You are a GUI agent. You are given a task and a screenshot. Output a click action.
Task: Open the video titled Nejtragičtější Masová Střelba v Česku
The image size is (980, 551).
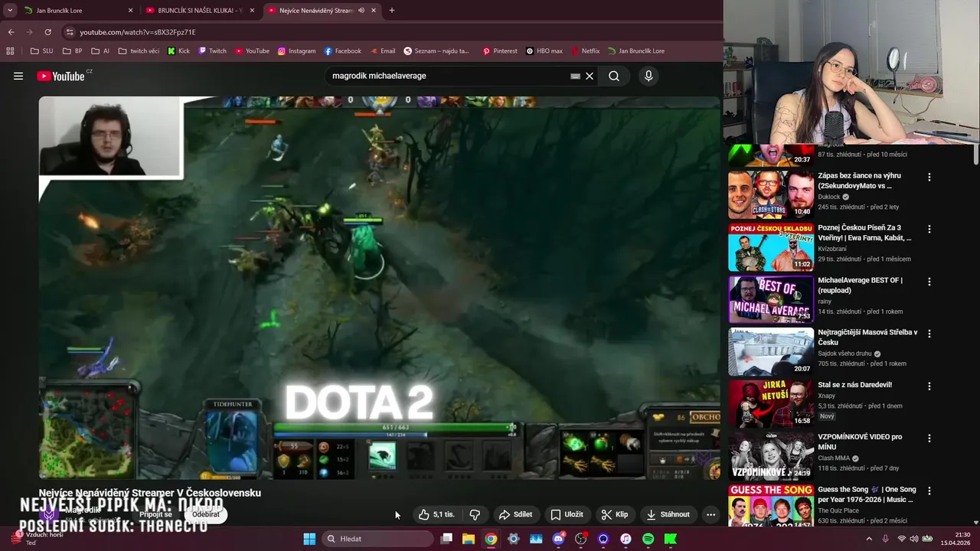tap(867, 337)
